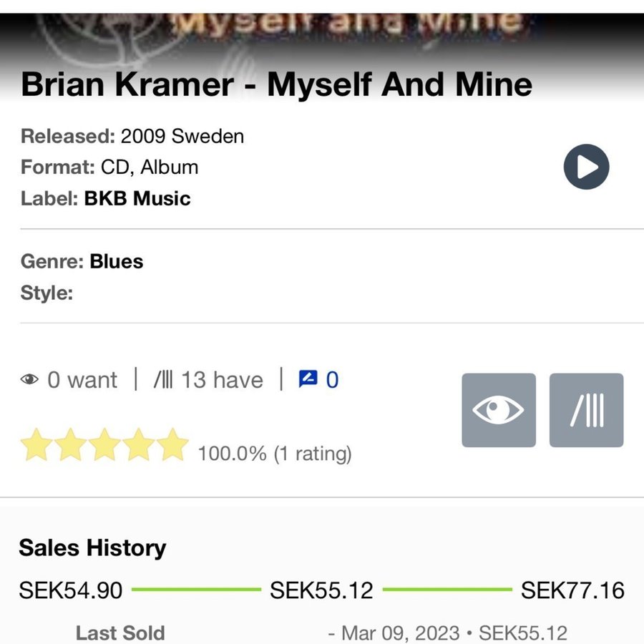
Task: Open BKB Music label link
Action: point(137,198)
